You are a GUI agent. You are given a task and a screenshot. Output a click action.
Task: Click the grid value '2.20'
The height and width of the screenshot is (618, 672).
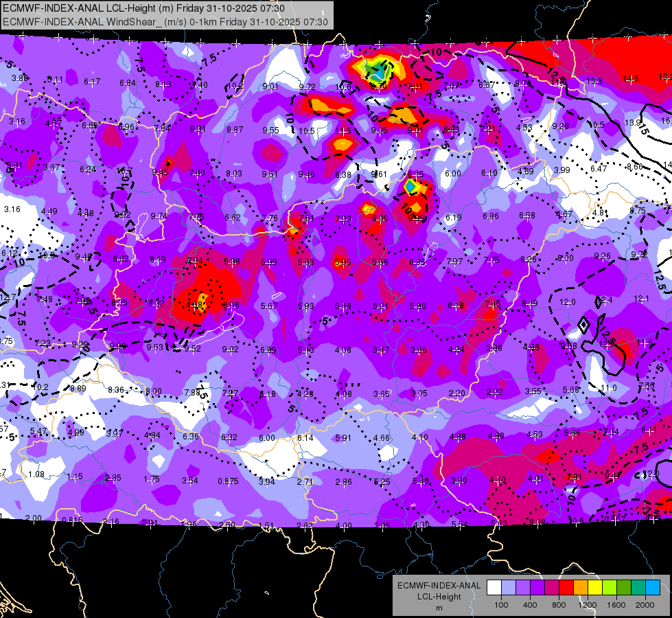tap(457, 393)
